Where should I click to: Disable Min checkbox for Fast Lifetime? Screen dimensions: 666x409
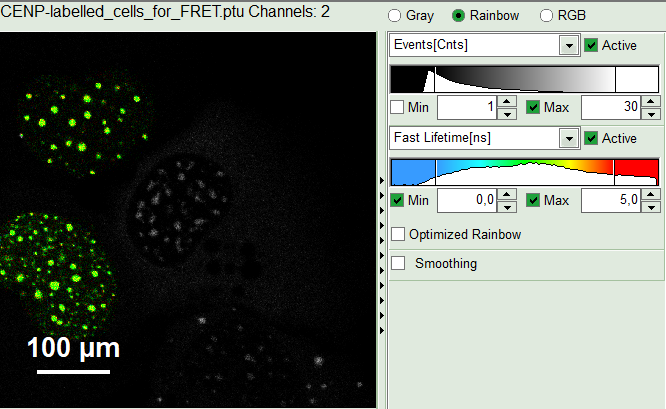tap(398, 201)
